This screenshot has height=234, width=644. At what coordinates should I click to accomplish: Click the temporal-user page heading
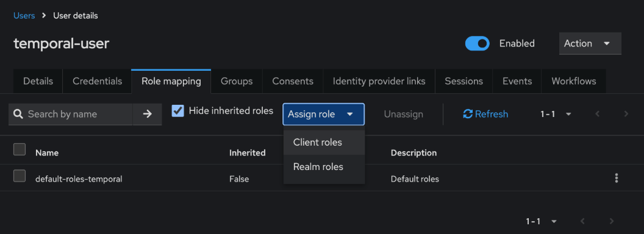(61, 43)
